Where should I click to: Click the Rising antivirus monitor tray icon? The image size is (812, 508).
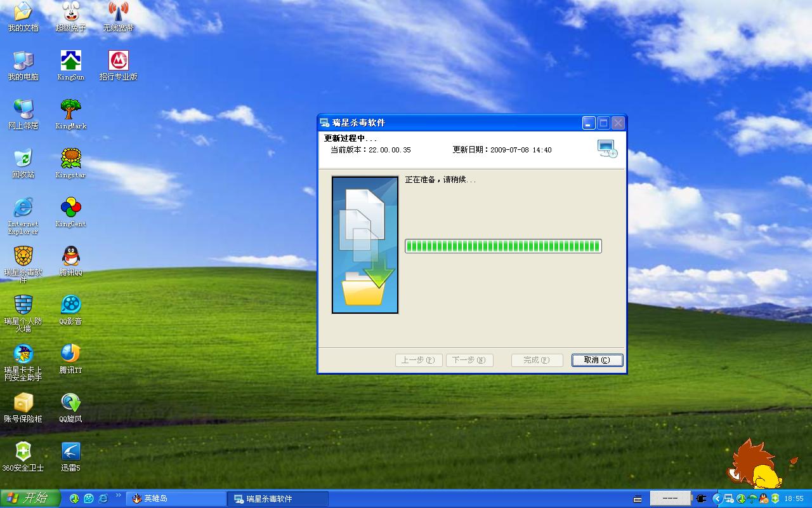pyautogui.click(x=729, y=498)
